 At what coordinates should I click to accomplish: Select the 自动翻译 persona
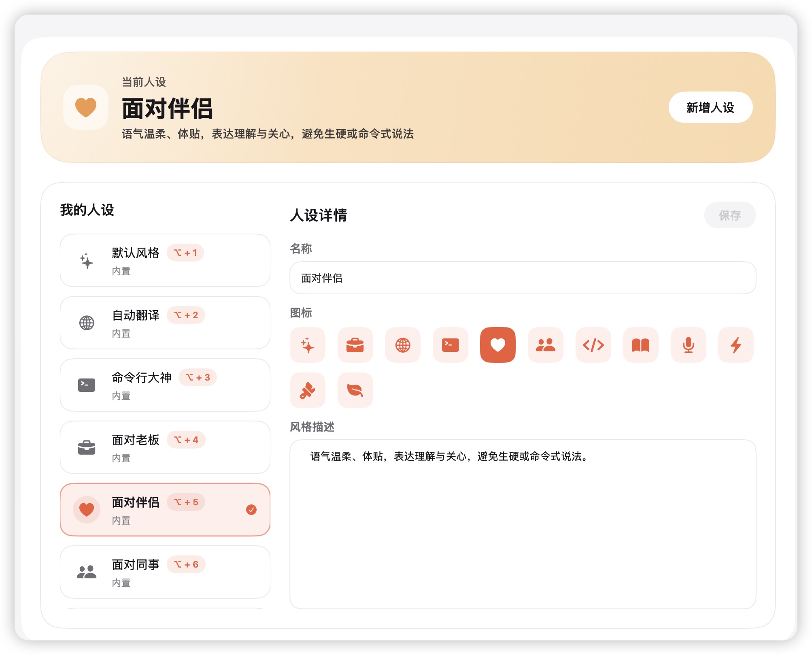click(165, 323)
